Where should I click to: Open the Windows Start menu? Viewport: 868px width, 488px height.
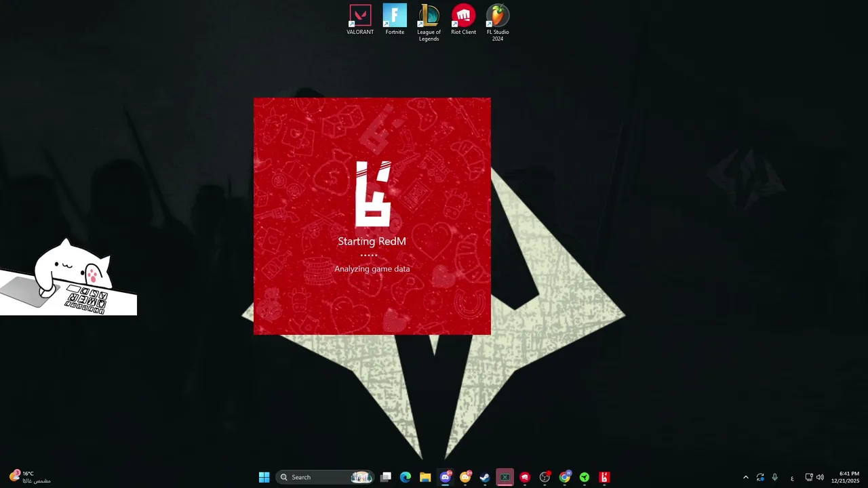pos(264,477)
